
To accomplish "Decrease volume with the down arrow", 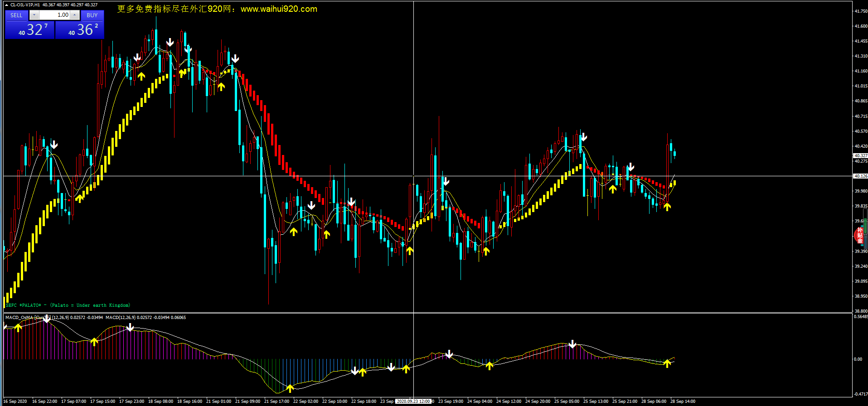I will pyautogui.click(x=34, y=15).
